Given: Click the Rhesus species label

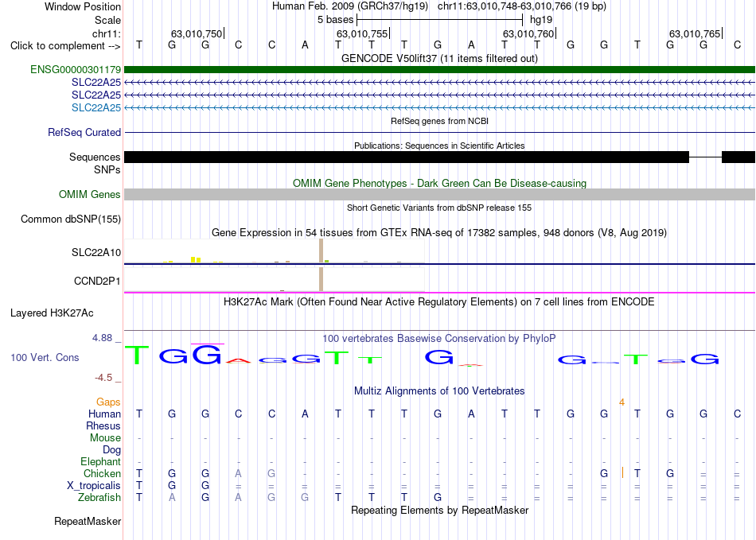Looking at the screenshot, I should (x=103, y=426).
